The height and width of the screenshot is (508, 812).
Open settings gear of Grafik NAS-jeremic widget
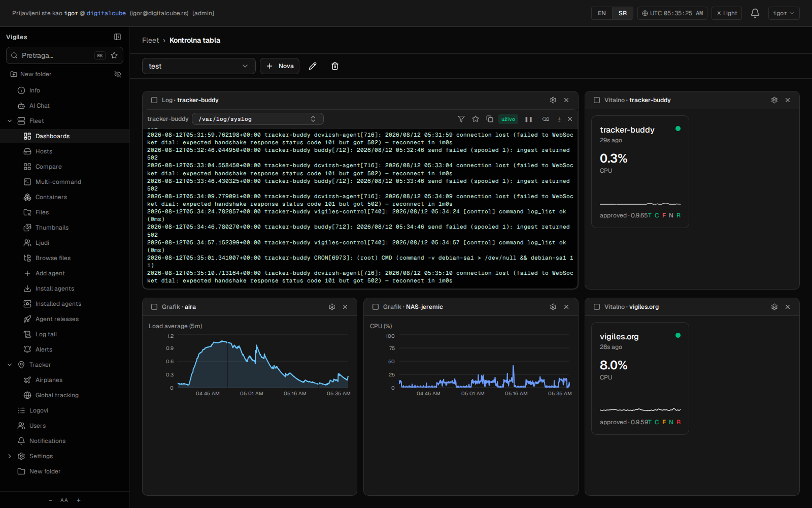tap(553, 307)
